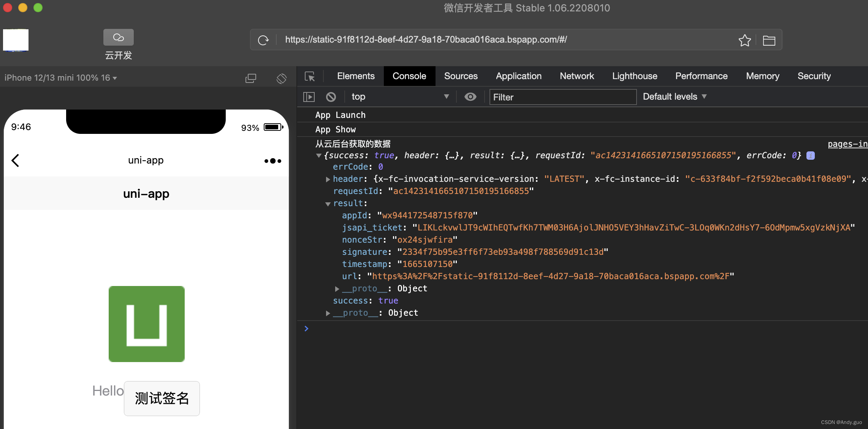Viewport: 868px width, 429px height.
Task: Click the URL address bar text
Action: coord(426,40)
